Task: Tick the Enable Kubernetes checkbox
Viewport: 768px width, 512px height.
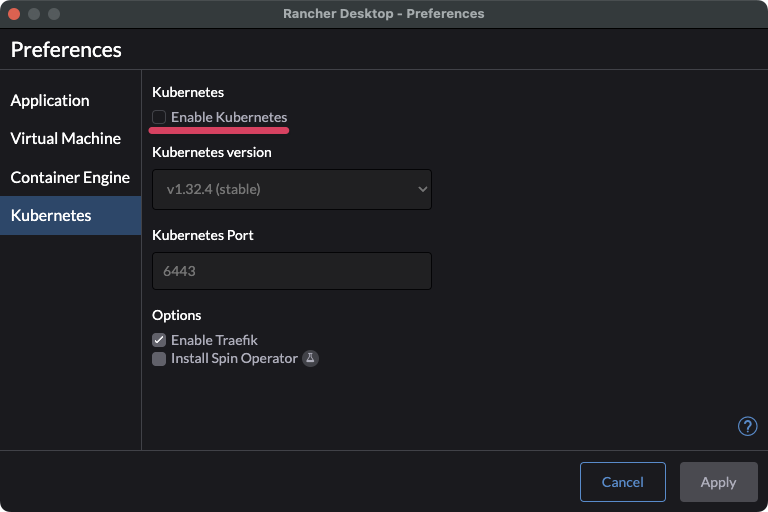Action: click(159, 117)
